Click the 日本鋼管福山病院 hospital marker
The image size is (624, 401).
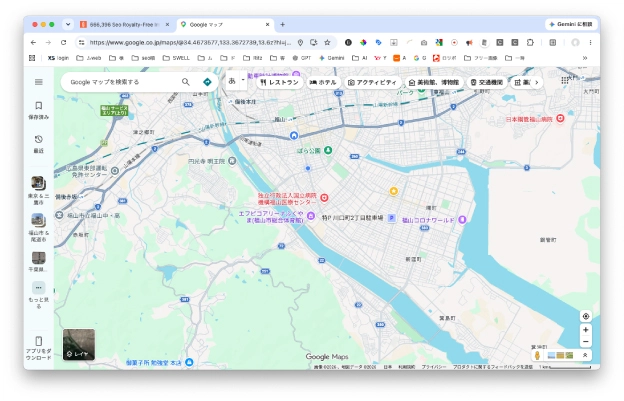[x=560, y=118]
